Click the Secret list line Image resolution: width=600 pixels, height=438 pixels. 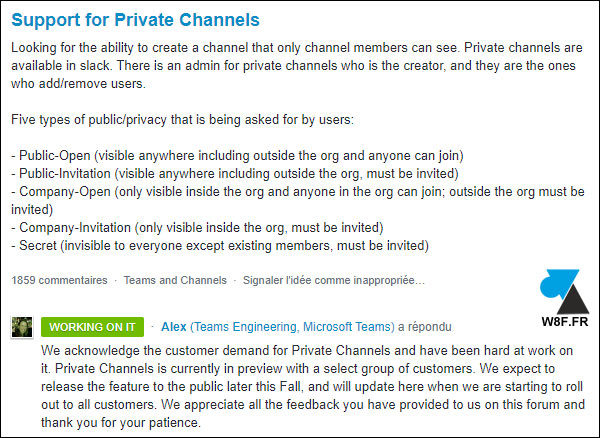point(220,246)
